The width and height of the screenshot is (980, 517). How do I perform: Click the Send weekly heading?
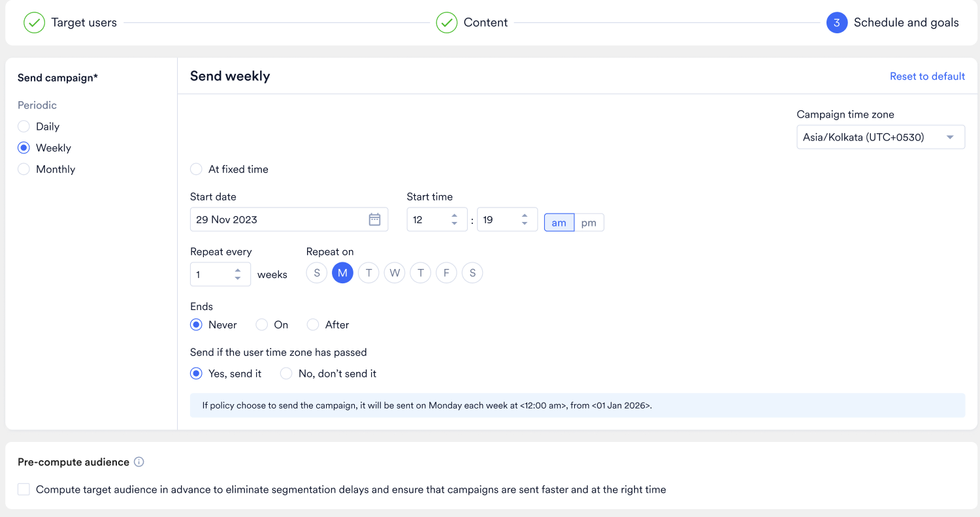(x=230, y=76)
